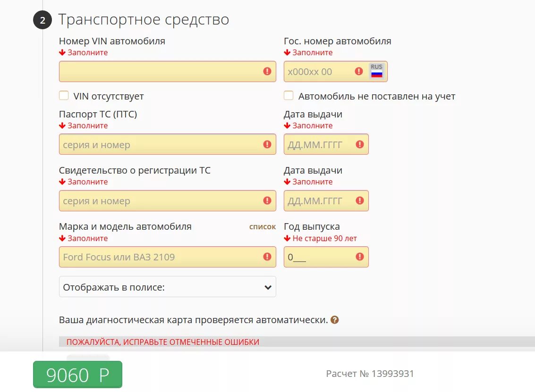
Task: Click error icon in the VIN field
Action: (267, 71)
